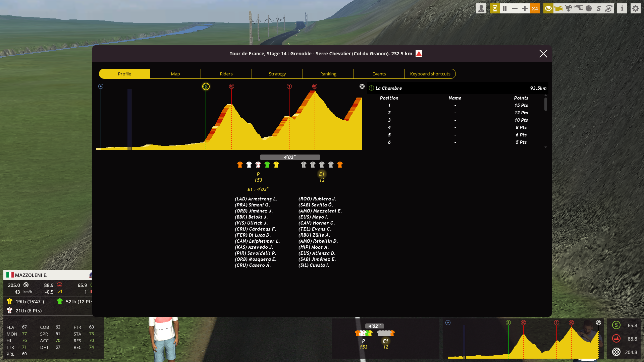
Task: Click the red mountain distance icon showing 88.8
Action: pos(616,339)
